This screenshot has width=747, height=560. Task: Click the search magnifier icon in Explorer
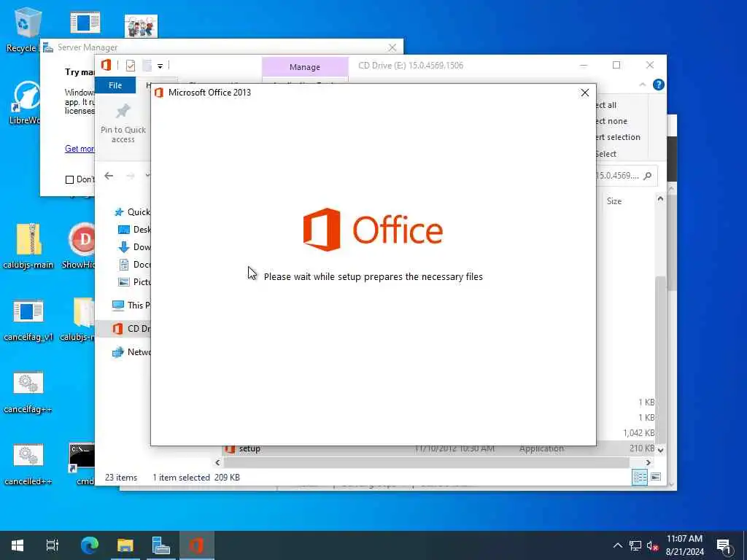648,176
